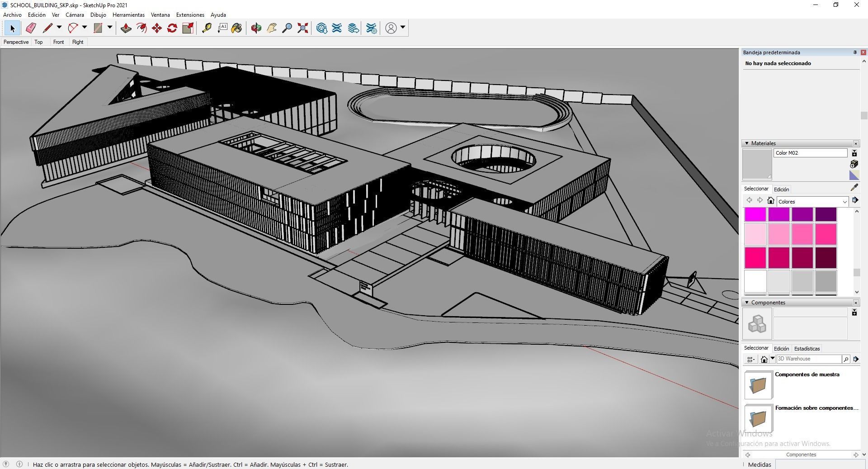Click the default material icon
The image size is (868, 469).
[854, 175]
